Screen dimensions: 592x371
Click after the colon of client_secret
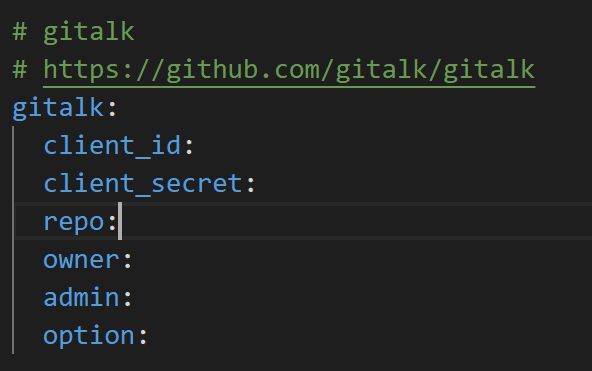(258, 184)
